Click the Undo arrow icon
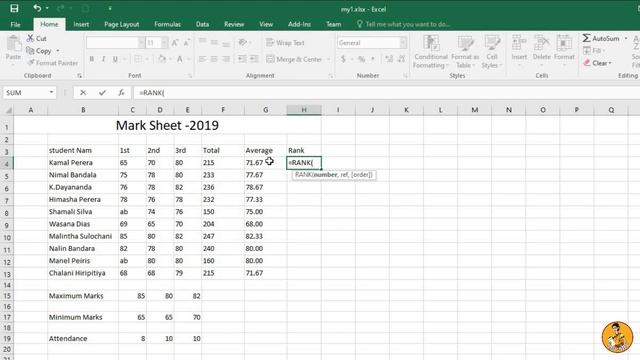Image resolution: width=640 pixels, height=360 pixels. 37,8
